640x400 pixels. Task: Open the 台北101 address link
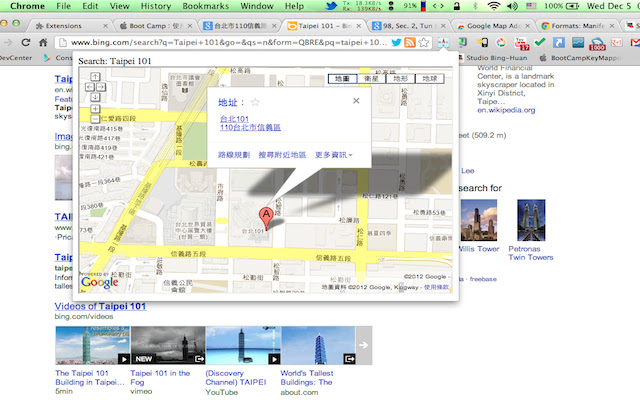pyautogui.click(x=234, y=119)
